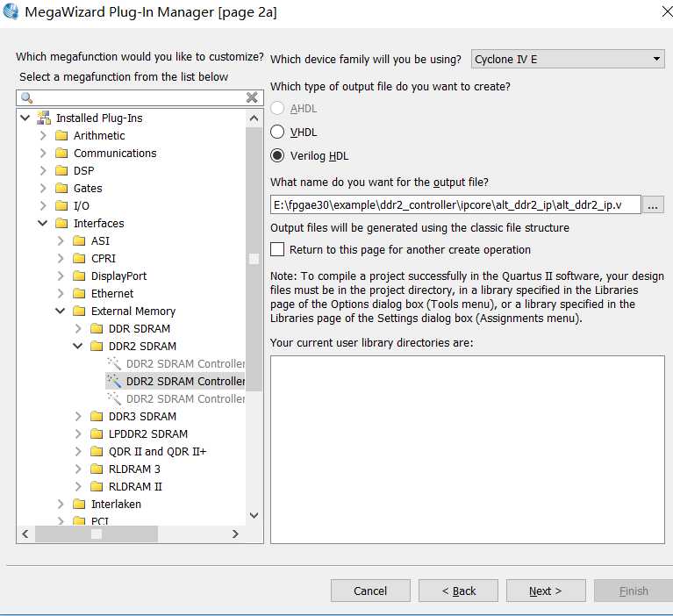The height and width of the screenshot is (616, 673).
Task: Collapse the DDR2 SDRAM node
Action: pos(78,346)
